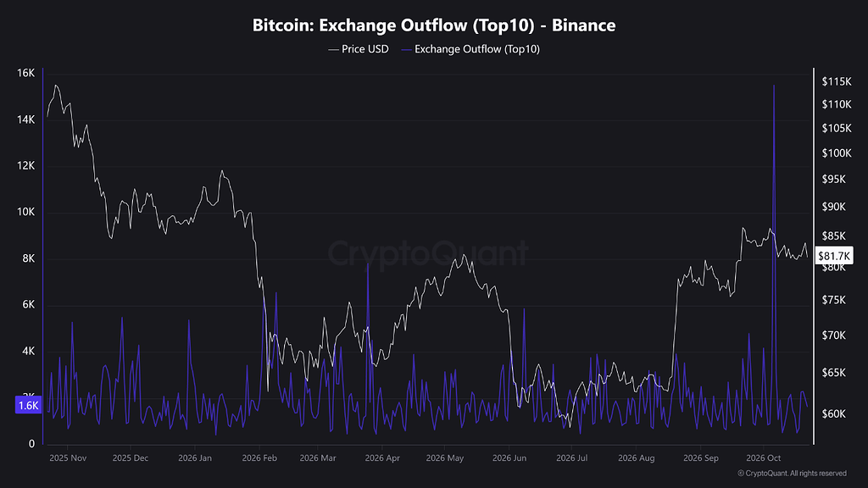This screenshot has height=488, width=868.
Task: Click the $60K right axis label
Action: pyautogui.click(x=834, y=413)
